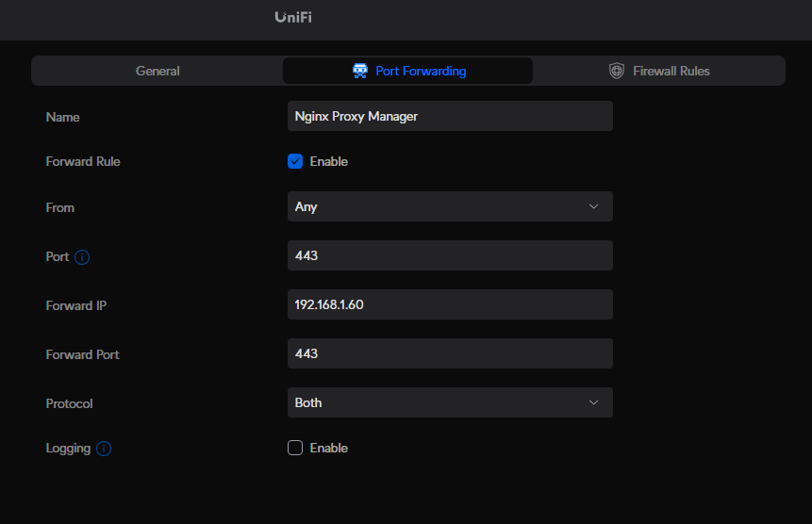Click the Port Forwarding tab icon
This screenshot has width=812, height=524.
click(x=360, y=71)
